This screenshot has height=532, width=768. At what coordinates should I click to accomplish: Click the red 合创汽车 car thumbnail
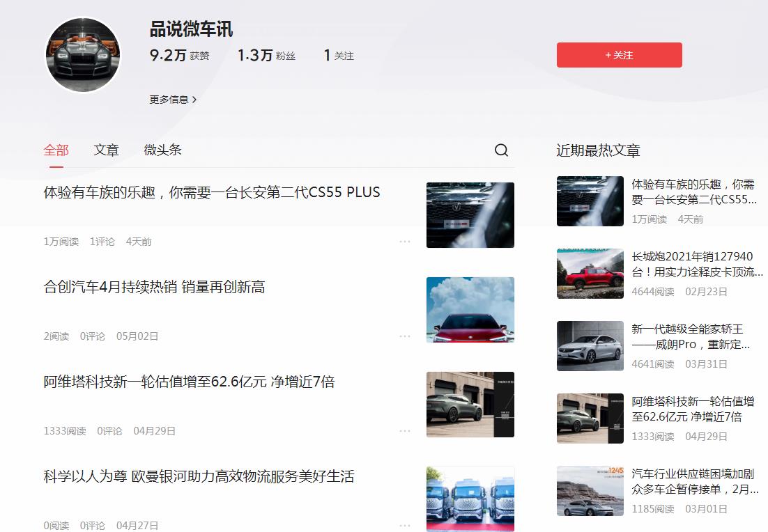(x=470, y=310)
